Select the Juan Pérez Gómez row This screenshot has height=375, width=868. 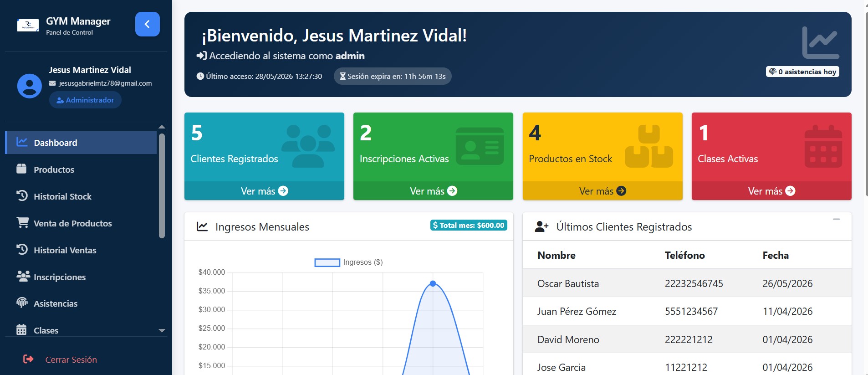coord(687,311)
